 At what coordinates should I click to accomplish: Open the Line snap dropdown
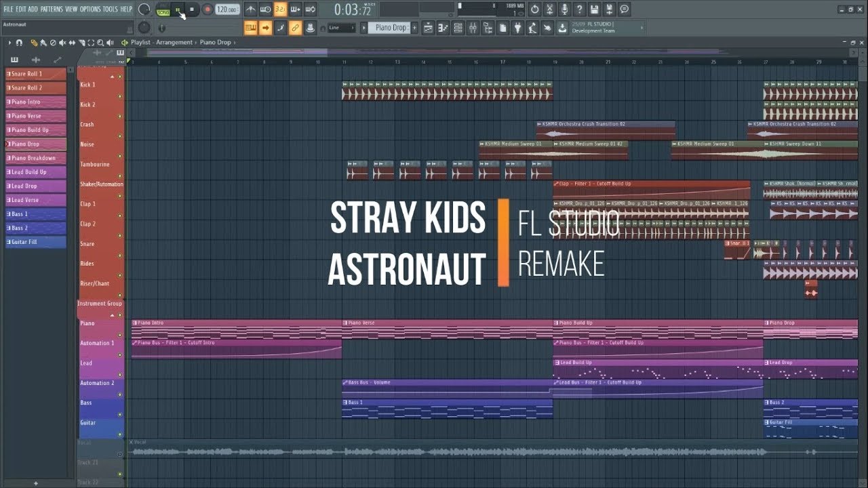pyautogui.click(x=342, y=28)
